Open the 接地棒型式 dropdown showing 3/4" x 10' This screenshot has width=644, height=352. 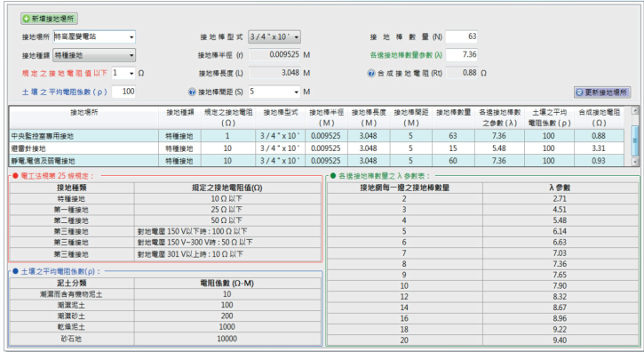click(297, 37)
